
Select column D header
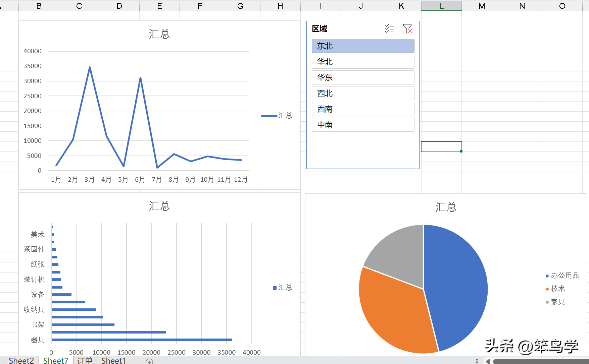click(x=119, y=6)
